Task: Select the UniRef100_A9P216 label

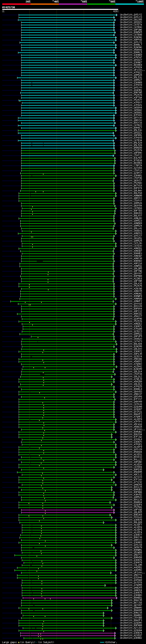Action: (131, 263)
